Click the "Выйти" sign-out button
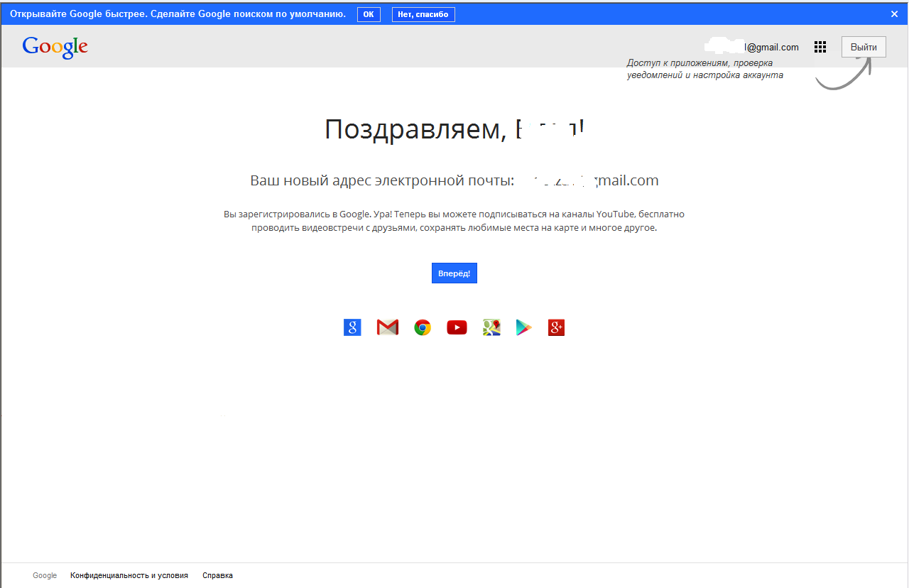The image size is (909, 588). coord(864,48)
